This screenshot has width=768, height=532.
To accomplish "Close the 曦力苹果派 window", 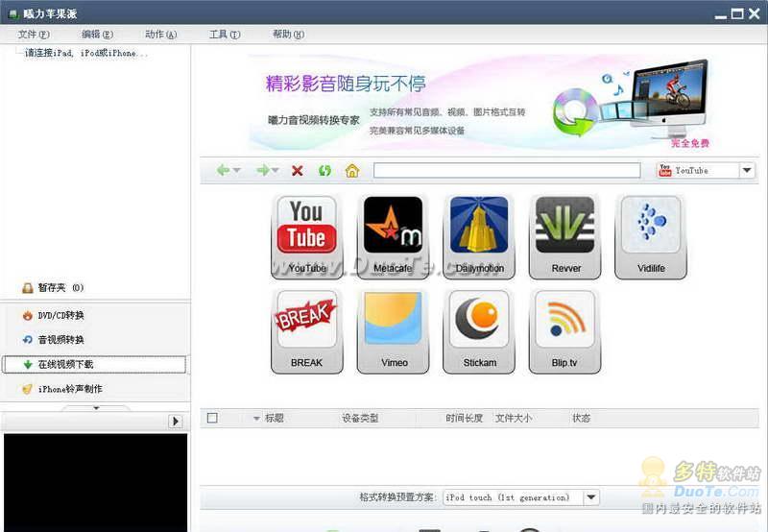I will click(x=755, y=13).
